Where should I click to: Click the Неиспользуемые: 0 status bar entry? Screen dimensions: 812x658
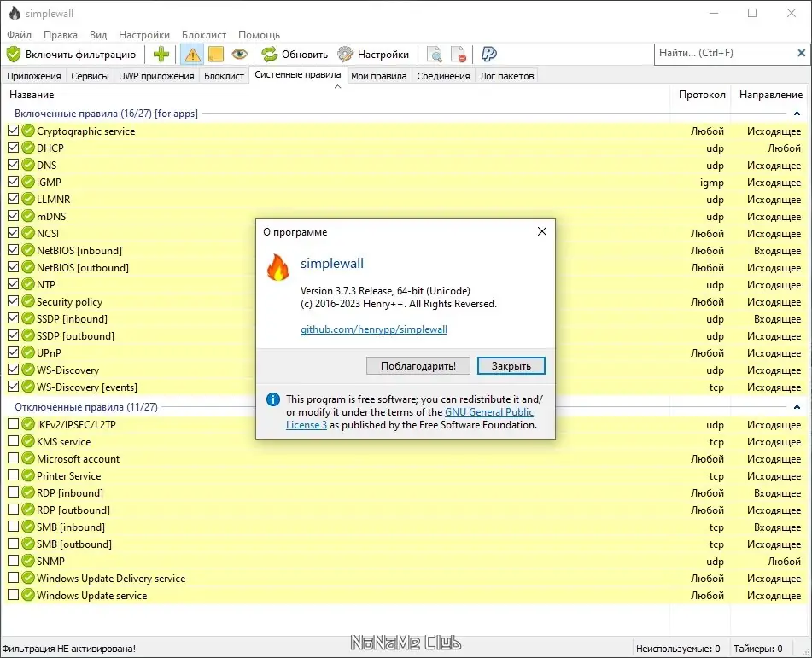click(x=678, y=648)
